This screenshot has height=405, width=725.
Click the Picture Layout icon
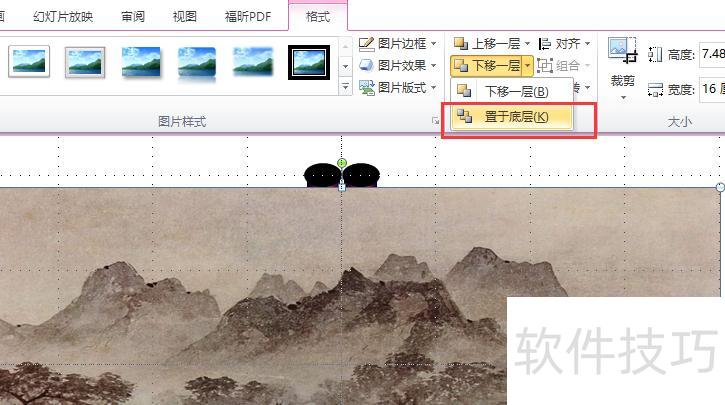point(366,87)
